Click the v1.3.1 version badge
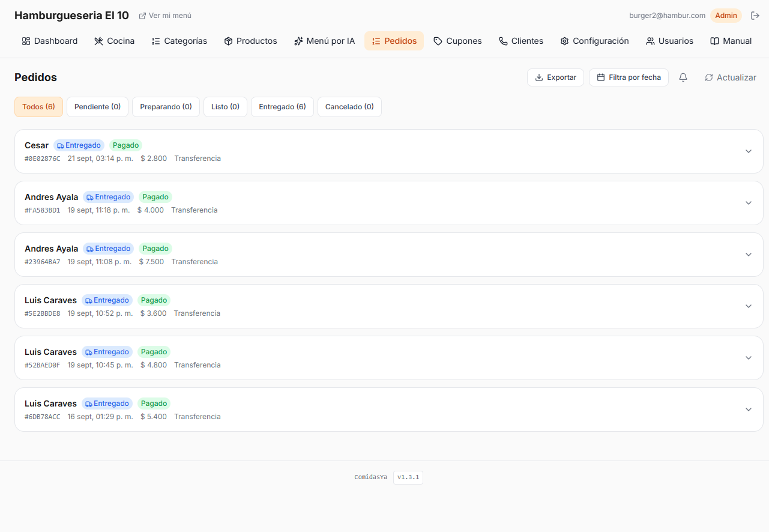Image resolution: width=769 pixels, height=532 pixels. 408,477
